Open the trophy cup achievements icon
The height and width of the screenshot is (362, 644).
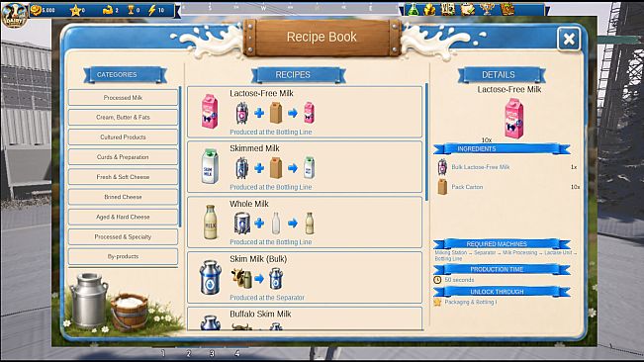click(x=487, y=10)
